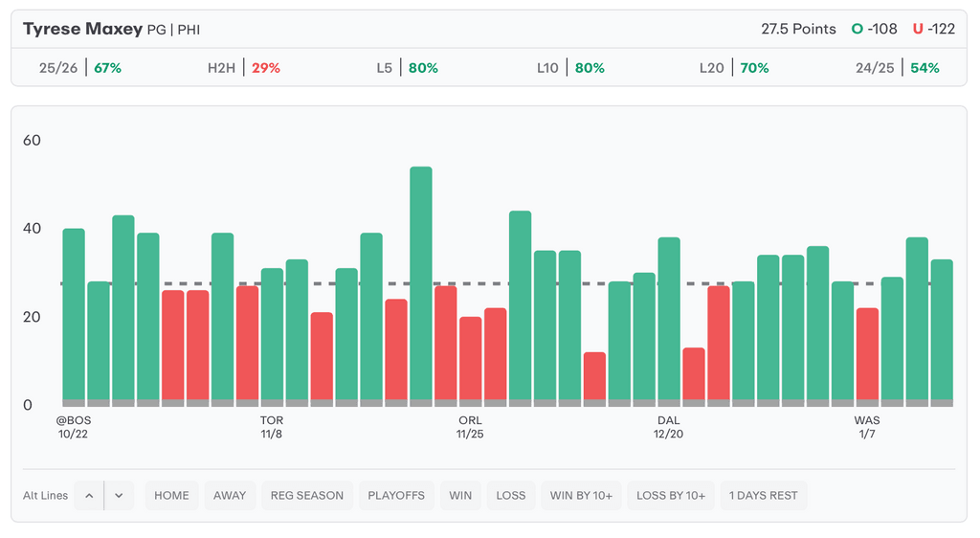The height and width of the screenshot is (538, 980).
Task: Show the L20 70% split
Action: (x=734, y=68)
